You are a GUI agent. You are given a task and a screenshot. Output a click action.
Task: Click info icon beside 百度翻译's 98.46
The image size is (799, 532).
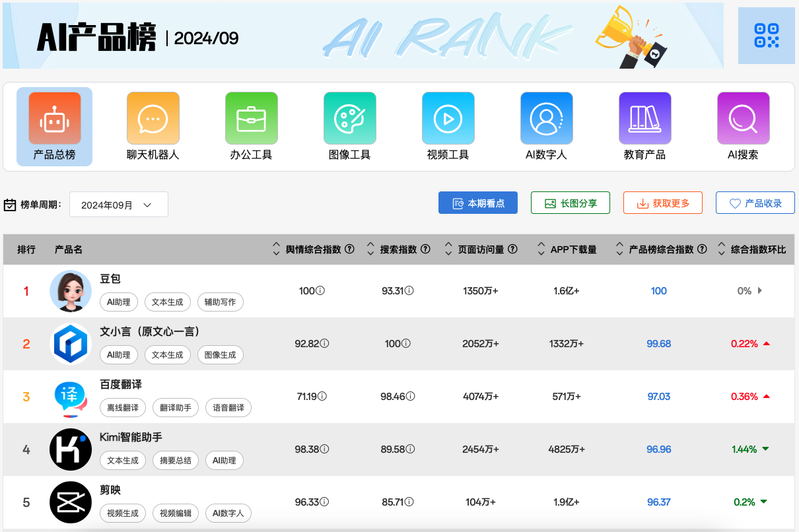click(410, 397)
